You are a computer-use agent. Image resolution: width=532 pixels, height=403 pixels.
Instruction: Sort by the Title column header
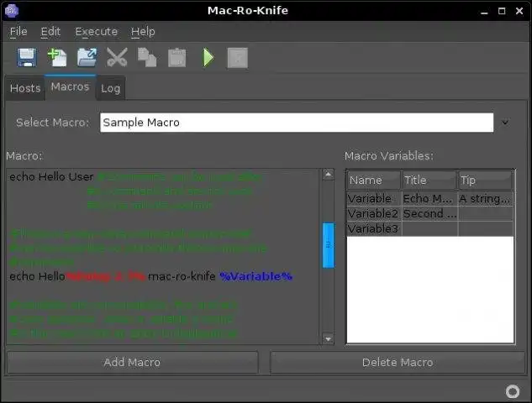coord(429,180)
